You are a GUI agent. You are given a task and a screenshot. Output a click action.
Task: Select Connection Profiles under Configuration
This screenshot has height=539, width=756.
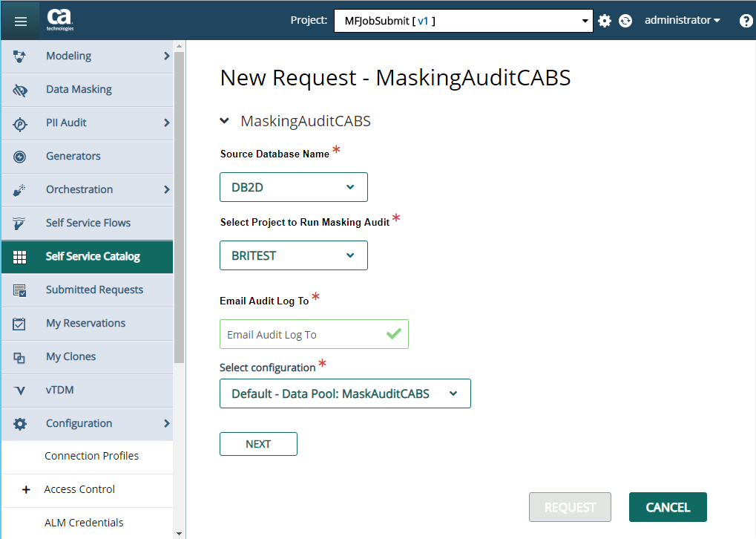pos(91,456)
